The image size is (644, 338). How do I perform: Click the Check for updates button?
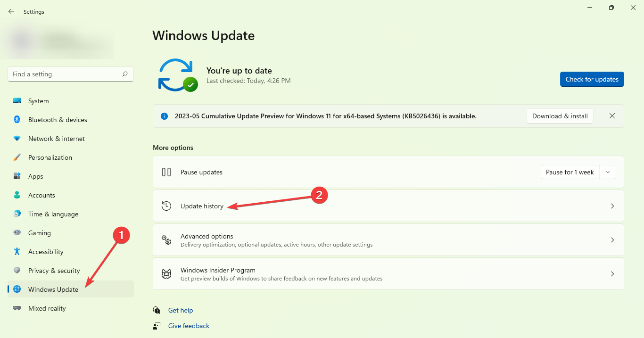tap(592, 79)
